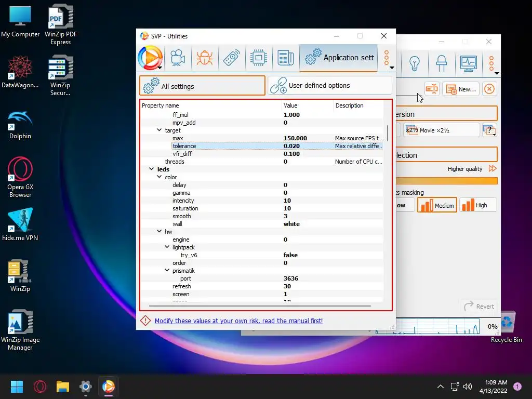Click the horizontal scrollbar of settings list
This screenshot has width=532, height=399.
point(260,305)
